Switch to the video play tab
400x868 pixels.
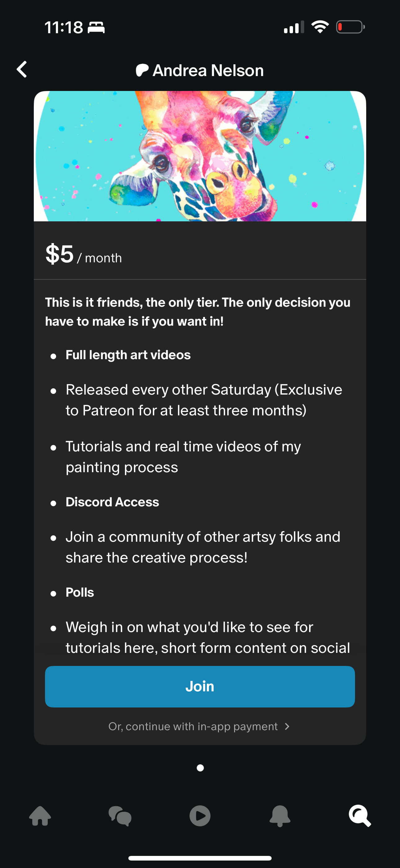tap(200, 816)
